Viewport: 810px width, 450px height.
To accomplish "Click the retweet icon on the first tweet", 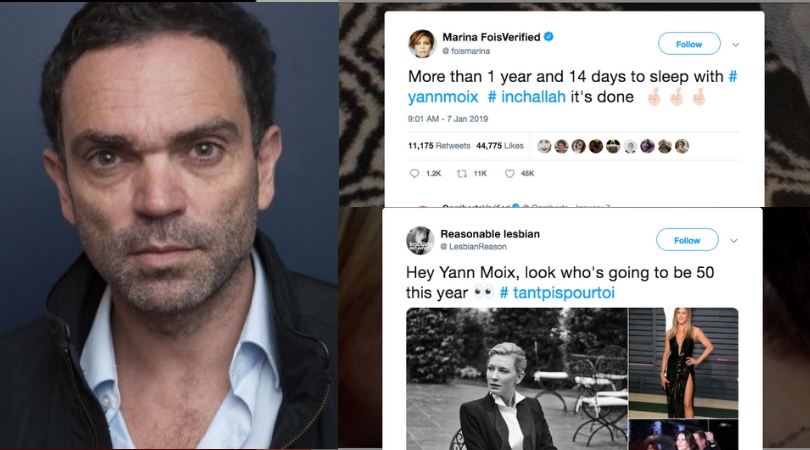I will (461, 173).
